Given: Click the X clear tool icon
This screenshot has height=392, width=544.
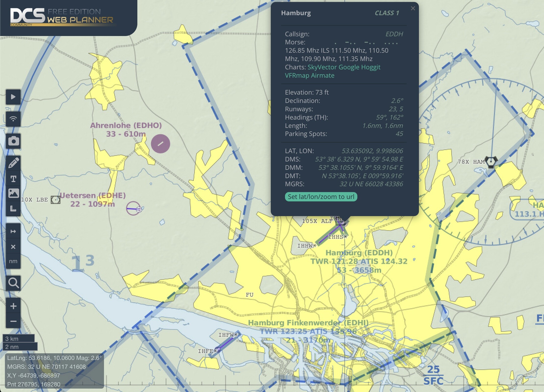Looking at the screenshot, I should (x=13, y=246).
